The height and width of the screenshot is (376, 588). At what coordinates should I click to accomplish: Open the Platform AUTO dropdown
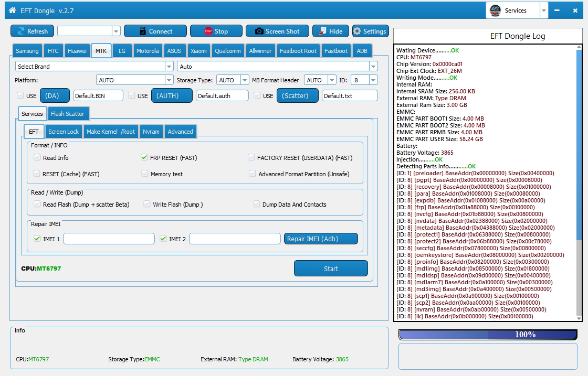pos(169,80)
